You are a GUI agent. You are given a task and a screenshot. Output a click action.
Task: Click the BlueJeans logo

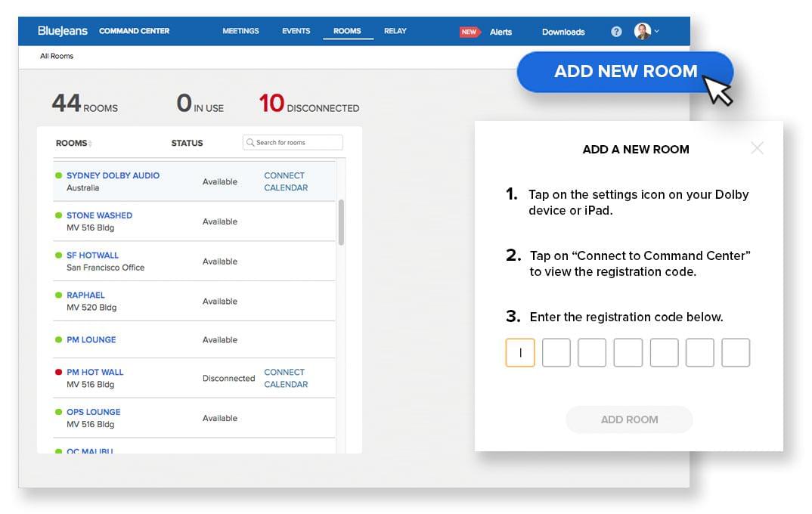tap(63, 31)
